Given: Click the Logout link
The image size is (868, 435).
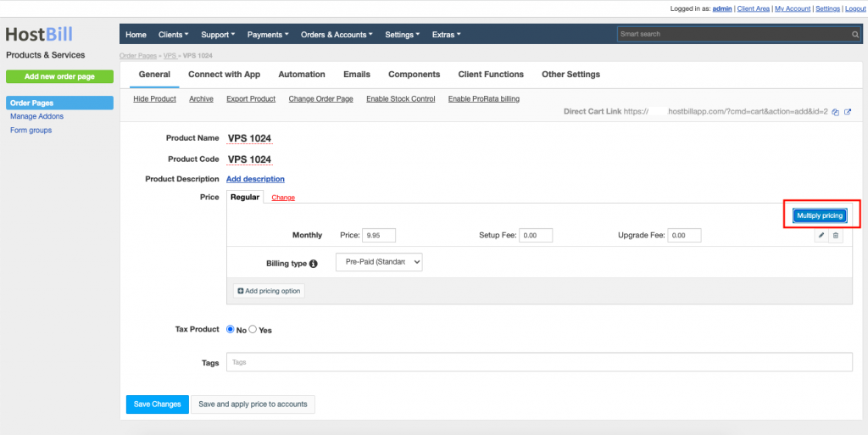Looking at the screenshot, I should 854,8.
